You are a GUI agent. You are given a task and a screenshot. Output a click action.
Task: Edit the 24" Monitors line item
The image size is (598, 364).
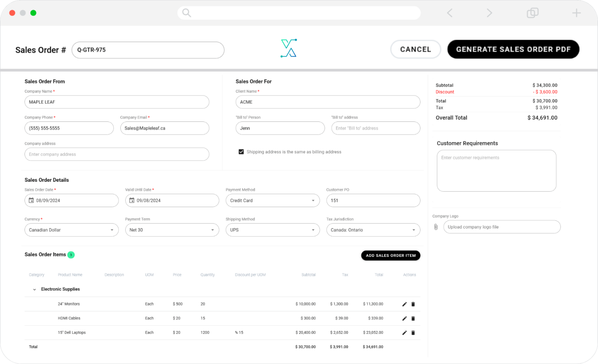click(405, 304)
